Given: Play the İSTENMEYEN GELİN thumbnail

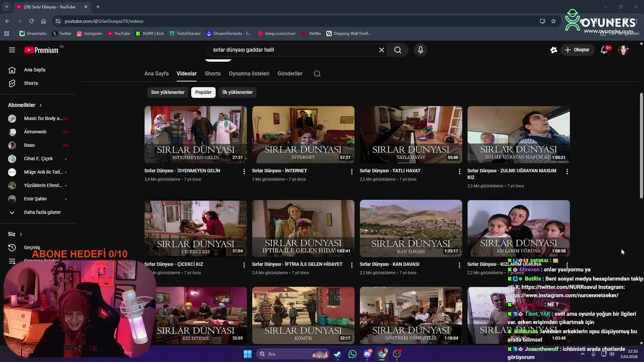Looking at the screenshot, I should click(196, 134).
